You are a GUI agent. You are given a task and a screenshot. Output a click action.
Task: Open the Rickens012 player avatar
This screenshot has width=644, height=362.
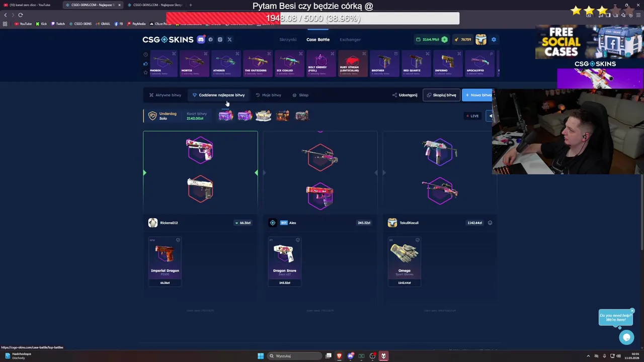(153, 223)
